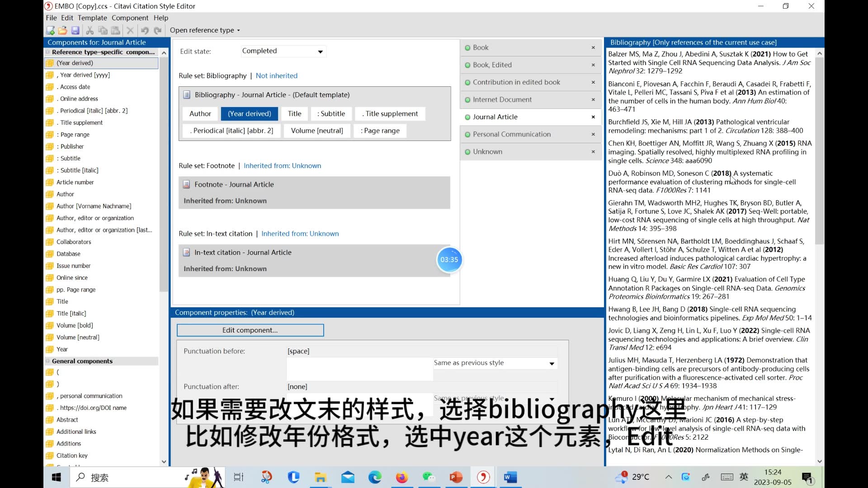
Task: Open the Template menu
Action: (x=92, y=18)
